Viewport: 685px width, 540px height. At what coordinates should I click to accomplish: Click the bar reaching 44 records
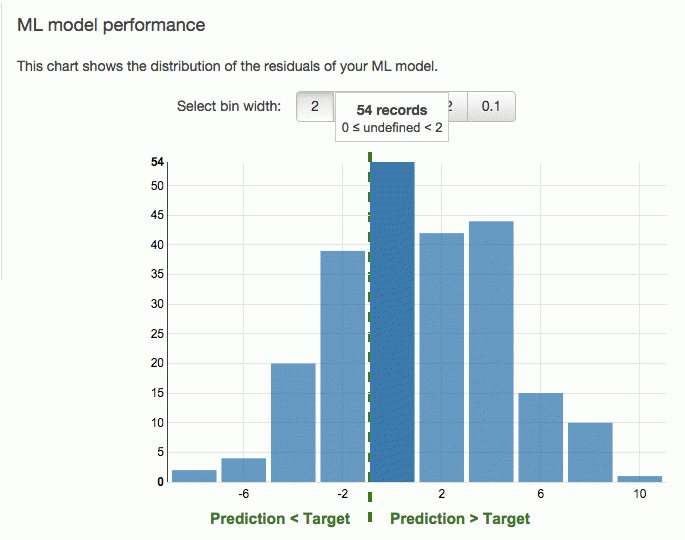pyautogui.click(x=491, y=352)
